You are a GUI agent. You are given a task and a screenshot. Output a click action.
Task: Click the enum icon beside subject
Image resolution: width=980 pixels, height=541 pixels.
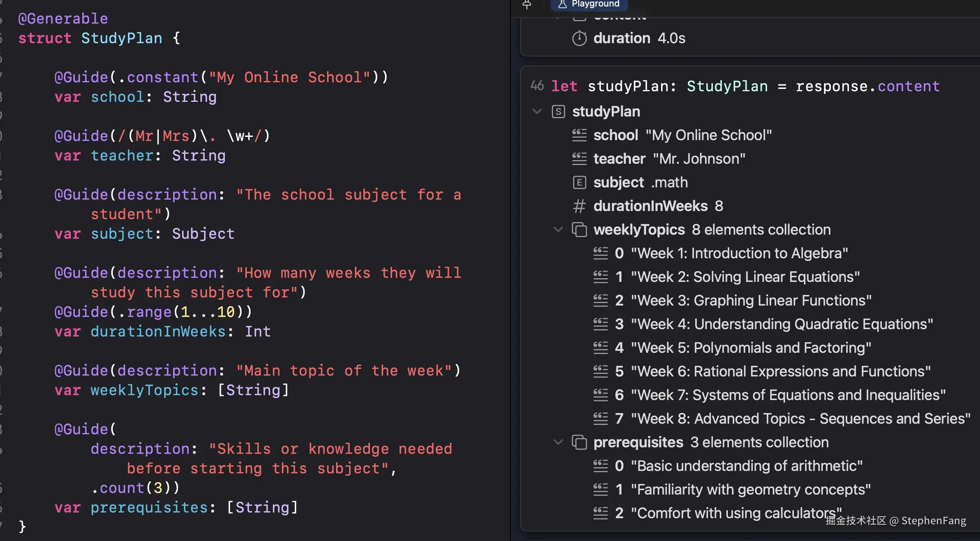click(x=579, y=183)
